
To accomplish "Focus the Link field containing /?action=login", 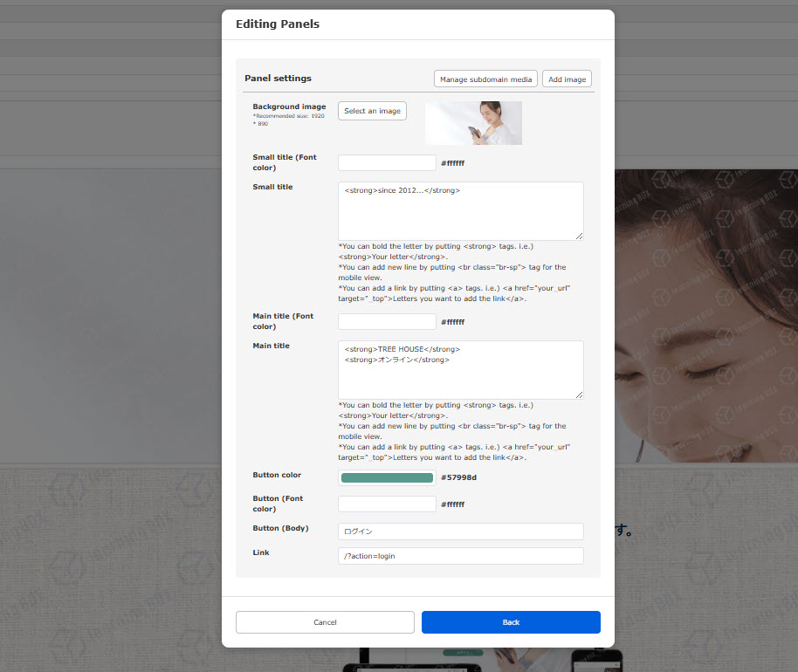I will coord(460,556).
